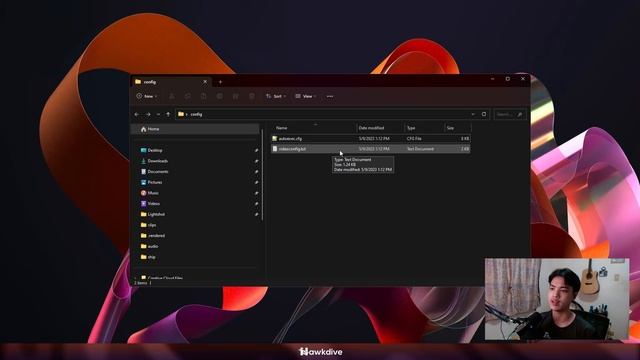
Task: Go up one folder level
Action: coord(168,114)
